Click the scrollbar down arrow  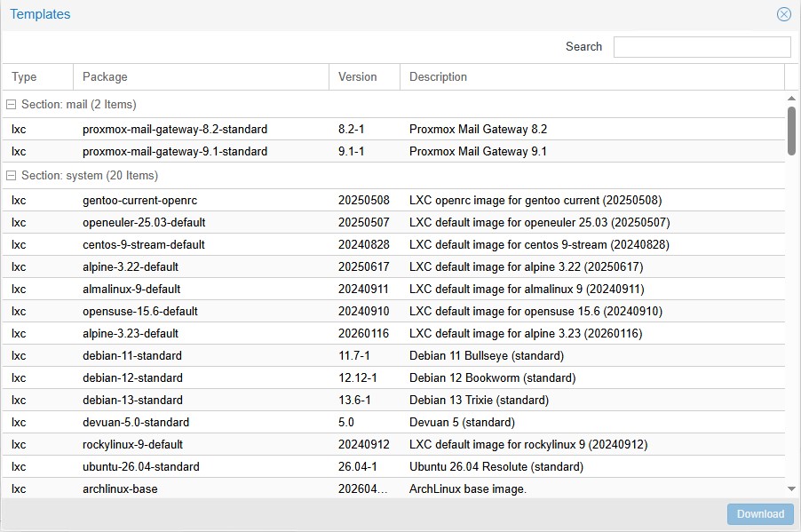[x=791, y=489]
